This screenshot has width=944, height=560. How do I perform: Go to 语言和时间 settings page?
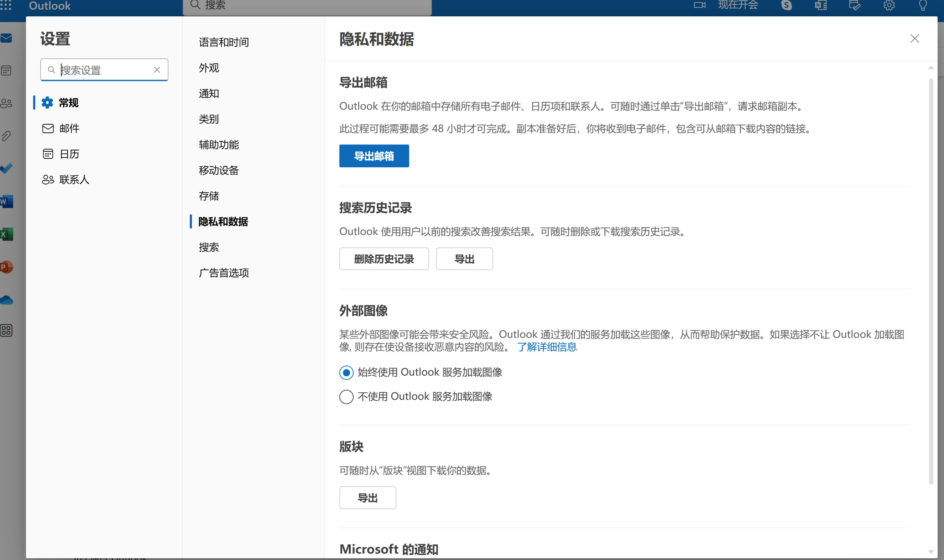coord(224,42)
